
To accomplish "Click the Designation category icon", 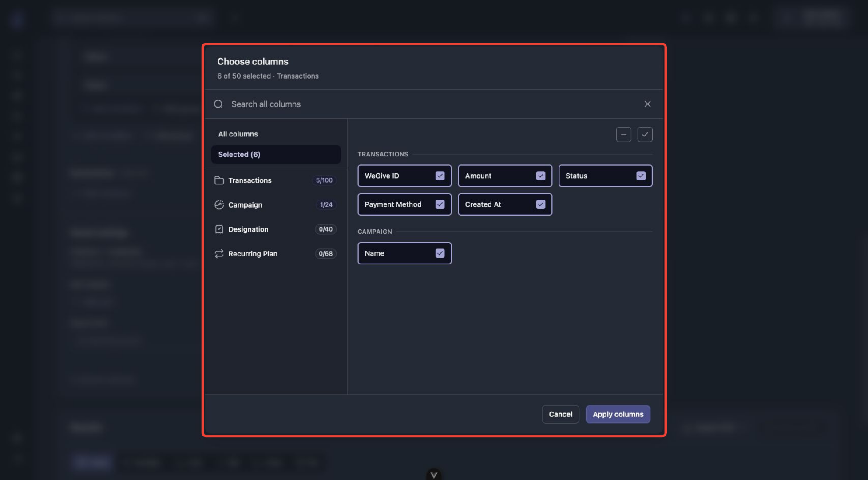I will point(219,229).
